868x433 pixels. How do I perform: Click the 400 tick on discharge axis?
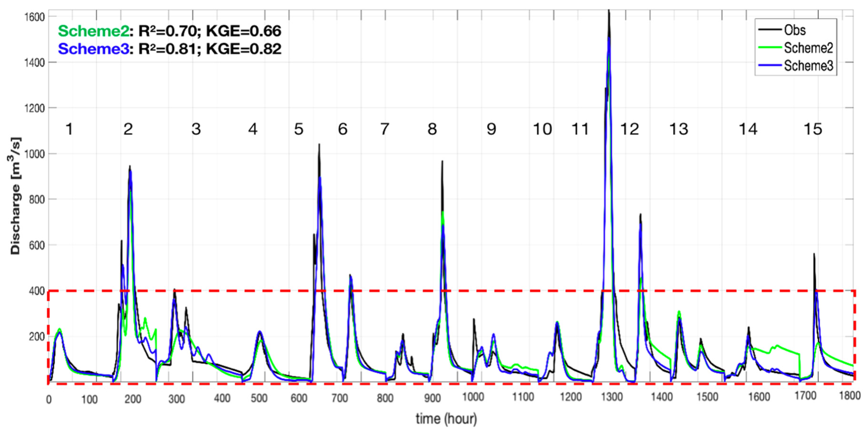[37, 291]
